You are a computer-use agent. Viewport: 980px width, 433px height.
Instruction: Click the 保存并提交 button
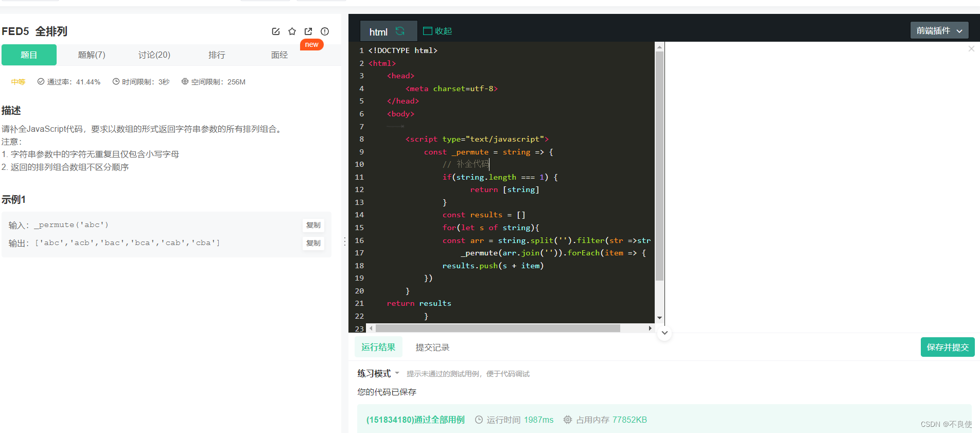(948, 348)
